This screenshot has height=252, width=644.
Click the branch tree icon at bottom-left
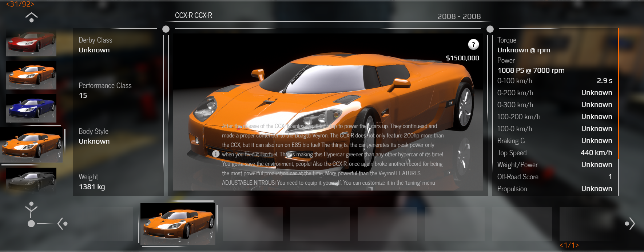pos(31,215)
